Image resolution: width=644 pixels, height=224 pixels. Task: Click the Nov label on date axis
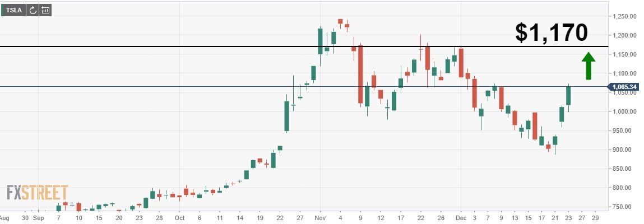(x=320, y=217)
